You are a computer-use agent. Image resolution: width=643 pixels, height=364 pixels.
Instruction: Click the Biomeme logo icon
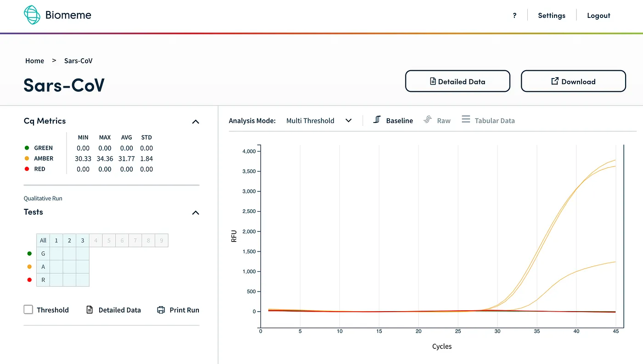point(31,15)
